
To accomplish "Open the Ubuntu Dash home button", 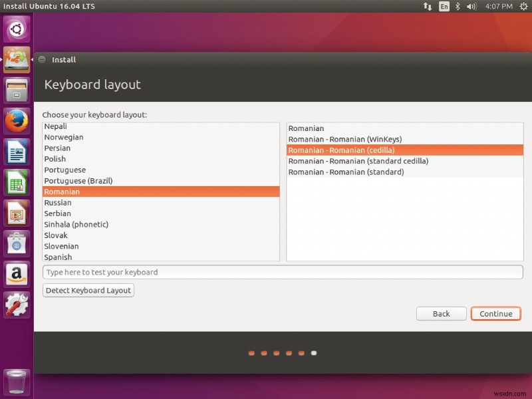I will coord(16,29).
